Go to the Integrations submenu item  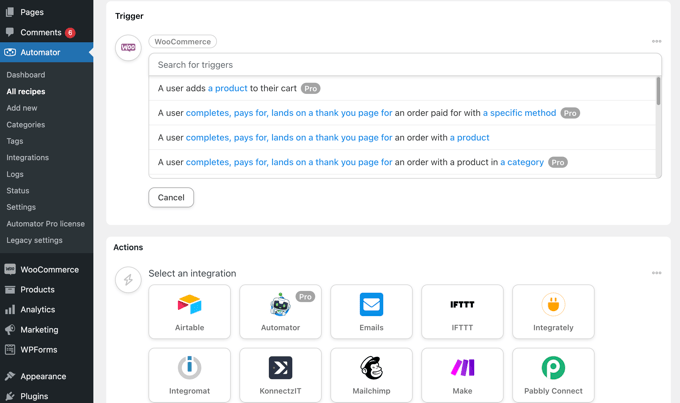28,157
